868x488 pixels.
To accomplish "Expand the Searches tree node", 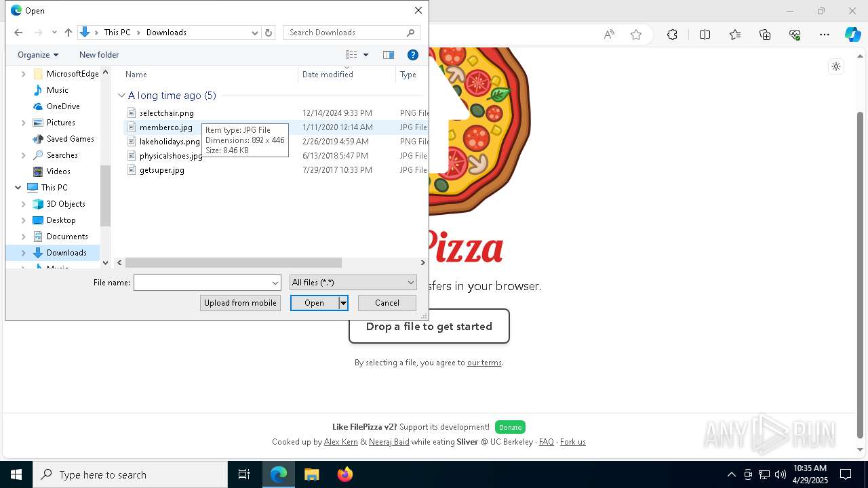I will (x=24, y=155).
